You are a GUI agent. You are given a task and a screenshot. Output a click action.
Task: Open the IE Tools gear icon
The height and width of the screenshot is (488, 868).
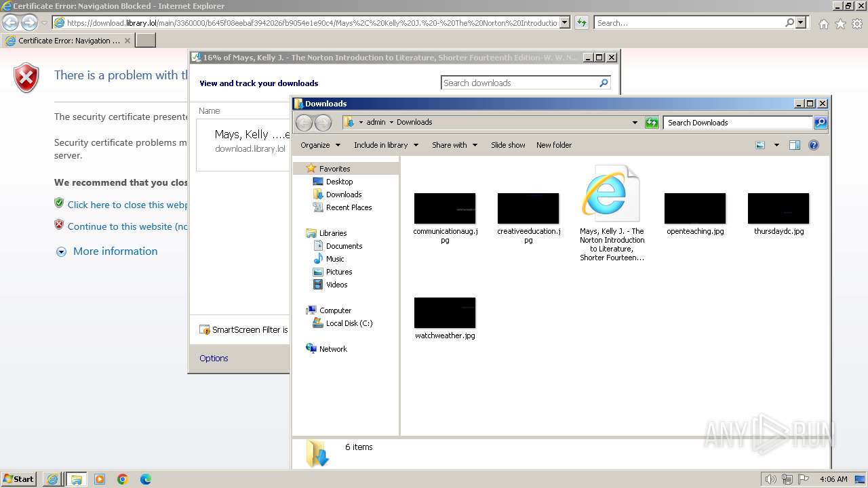tap(856, 24)
